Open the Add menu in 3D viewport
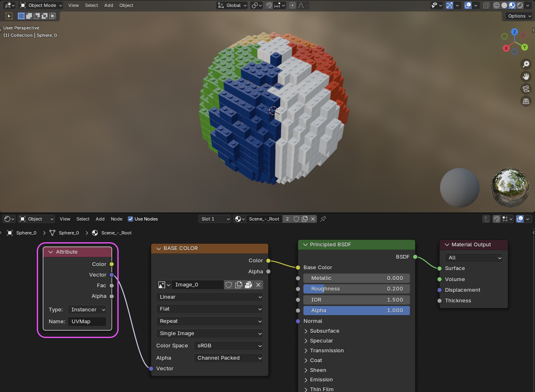This screenshot has width=535, height=392. (109, 5)
